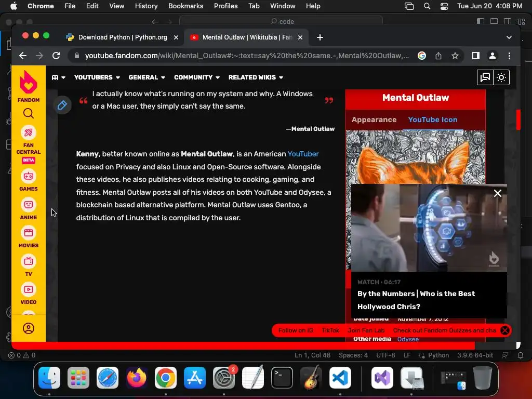Open the Profiles menu

tap(225, 6)
